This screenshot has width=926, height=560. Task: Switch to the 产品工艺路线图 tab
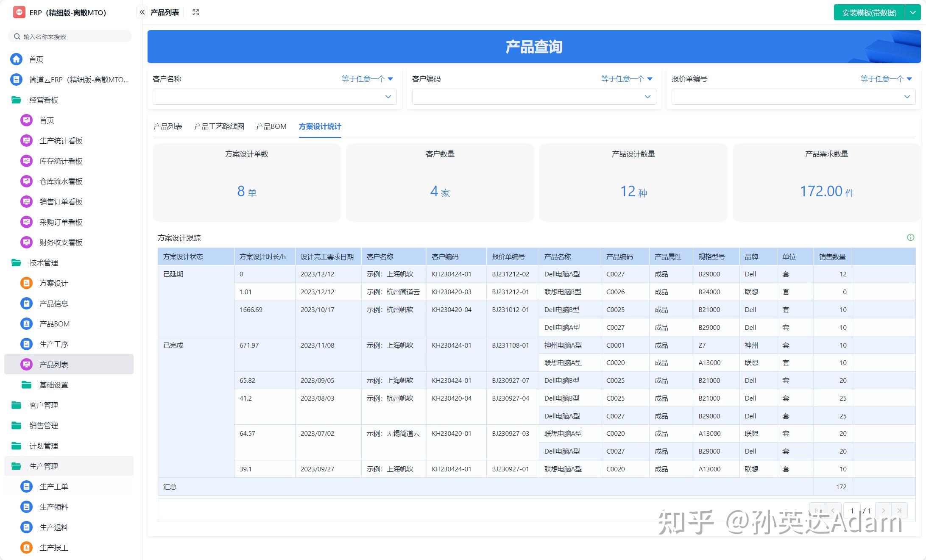pyautogui.click(x=219, y=126)
